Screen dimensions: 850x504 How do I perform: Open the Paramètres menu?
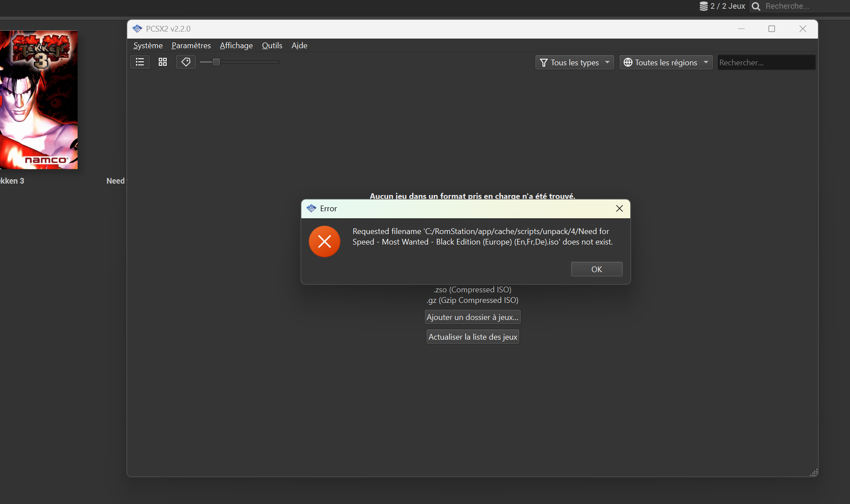click(191, 46)
